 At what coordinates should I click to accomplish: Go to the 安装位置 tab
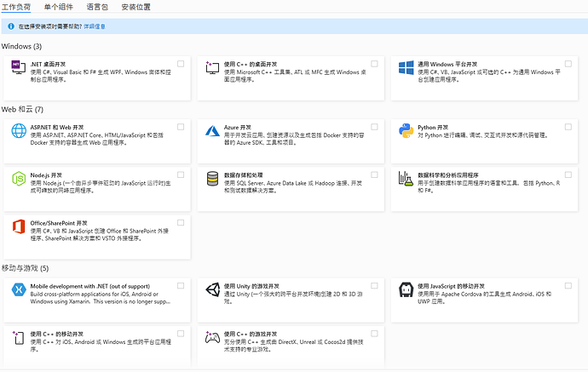[135, 7]
